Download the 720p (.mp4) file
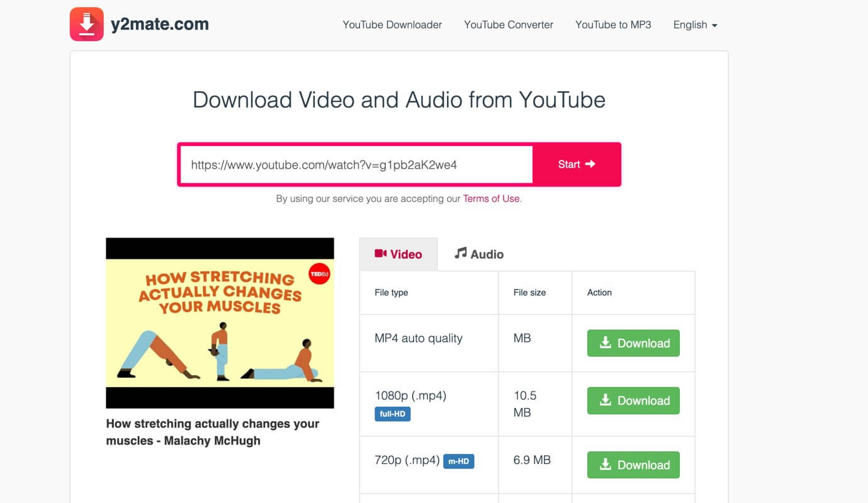Image resolution: width=868 pixels, height=503 pixels. coord(633,465)
